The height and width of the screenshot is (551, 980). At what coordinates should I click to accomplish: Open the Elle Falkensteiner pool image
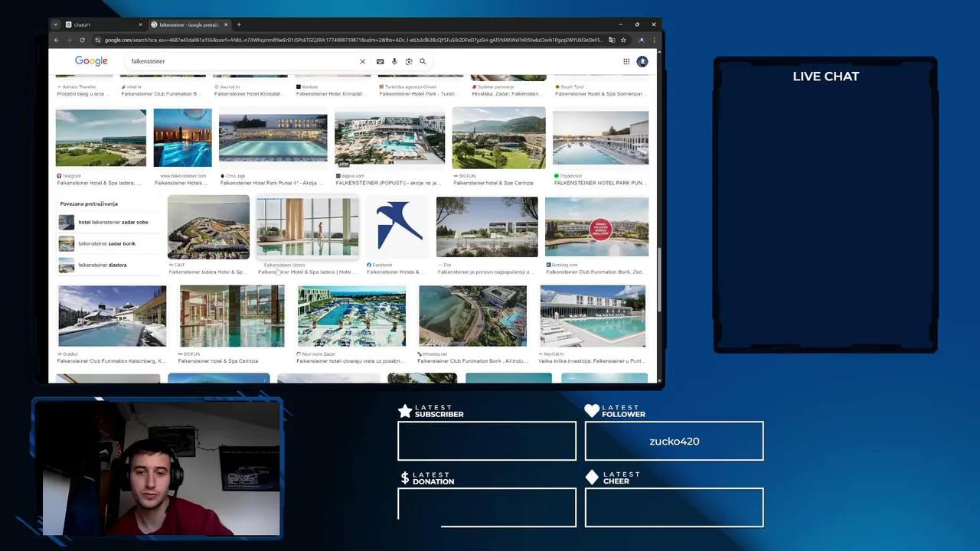(487, 227)
